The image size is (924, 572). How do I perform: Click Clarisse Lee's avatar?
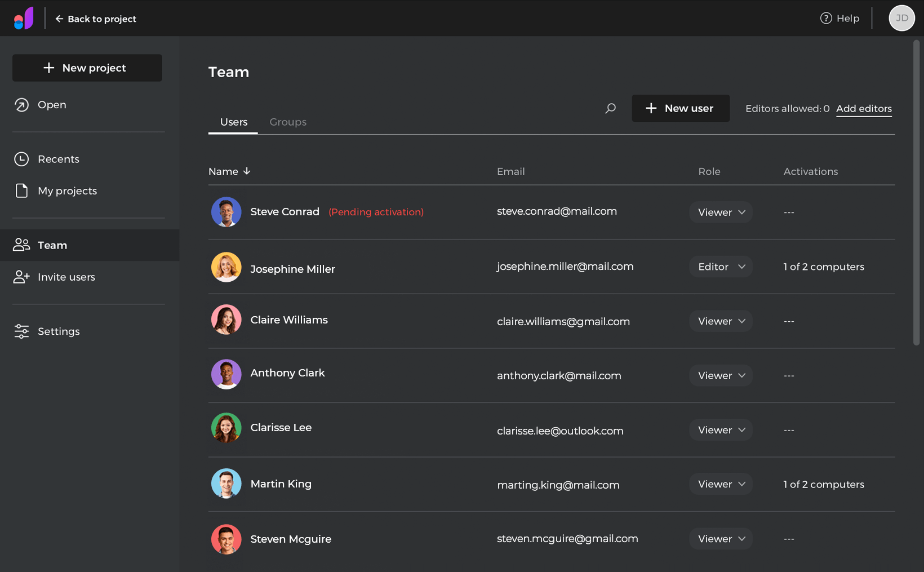(226, 428)
